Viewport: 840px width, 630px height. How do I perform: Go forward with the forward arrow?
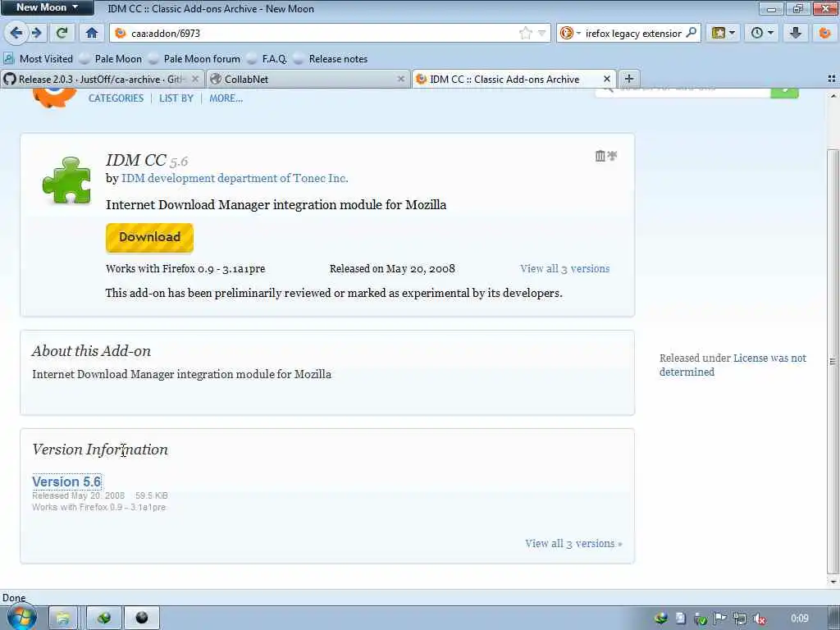coord(36,33)
